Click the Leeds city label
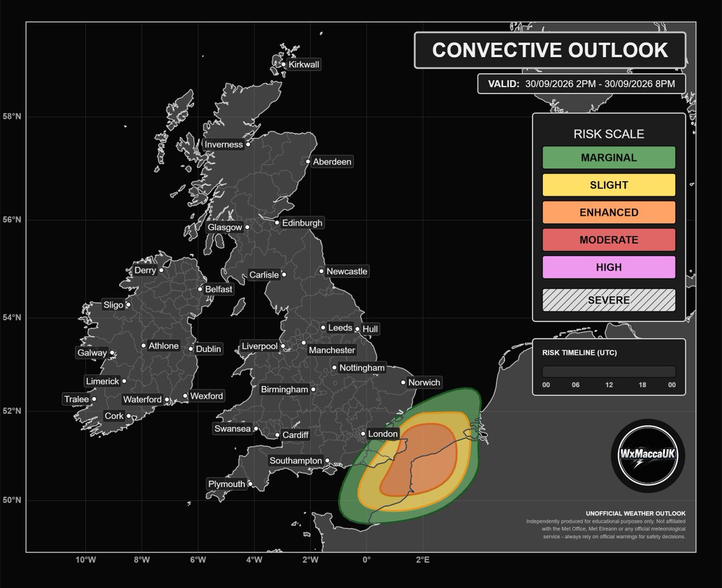This screenshot has height=588, width=722. [340, 328]
